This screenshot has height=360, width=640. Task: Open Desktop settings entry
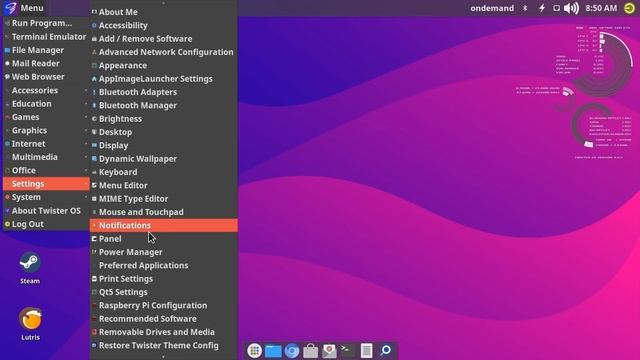164,132
